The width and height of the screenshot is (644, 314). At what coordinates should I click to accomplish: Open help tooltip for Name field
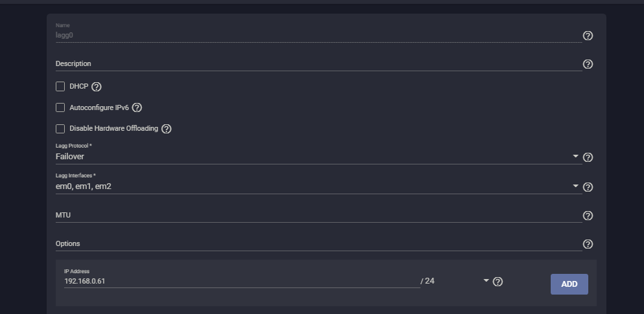(x=588, y=36)
